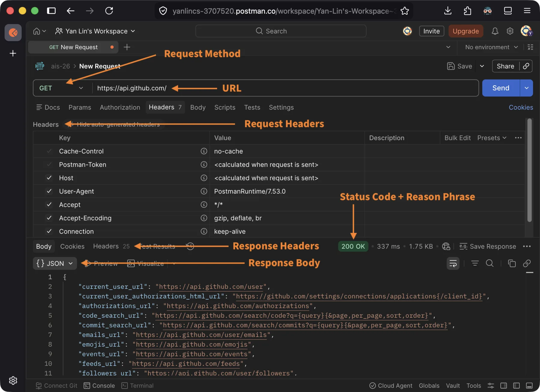Screen dimensions: 540x392
Task: Switch to Params tab
Action: [x=80, y=107]
